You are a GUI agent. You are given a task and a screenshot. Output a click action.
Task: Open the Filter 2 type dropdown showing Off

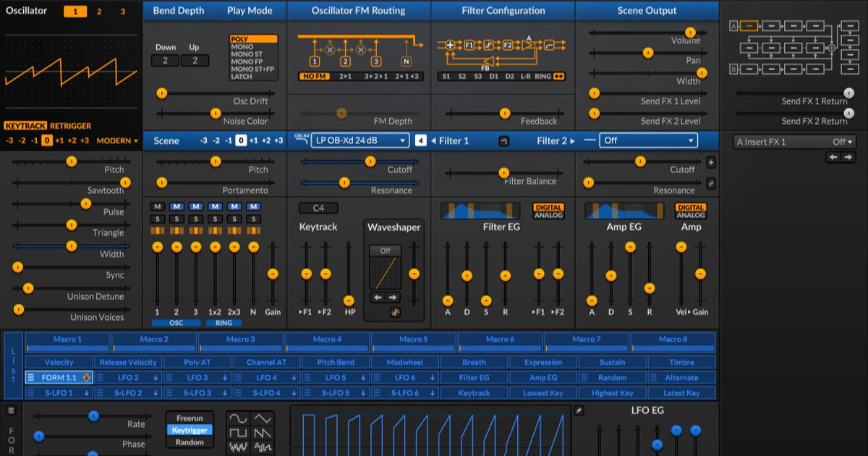[x=648, y=140]
